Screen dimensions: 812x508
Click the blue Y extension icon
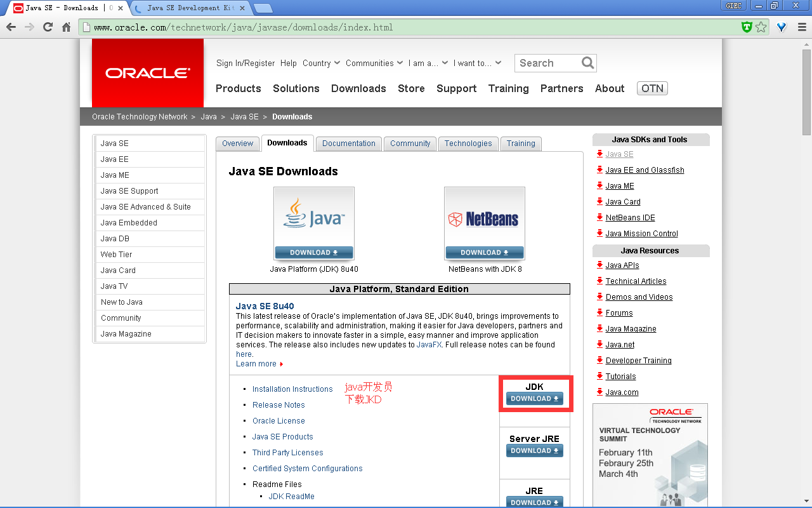click(x=782, y=27)
